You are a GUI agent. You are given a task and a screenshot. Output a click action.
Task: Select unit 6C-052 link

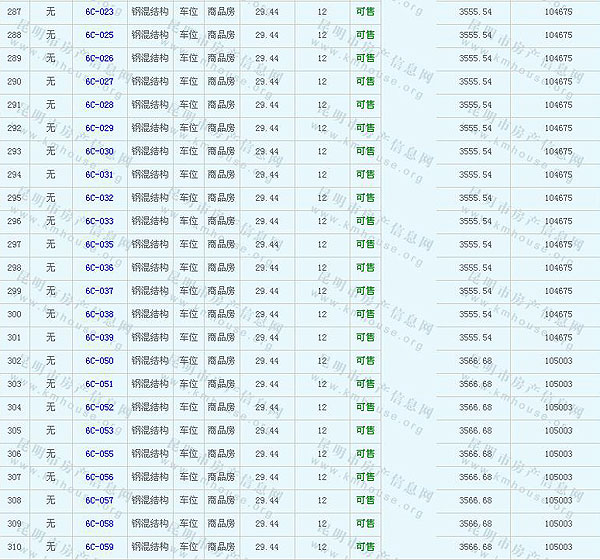[x=99, y=407]
